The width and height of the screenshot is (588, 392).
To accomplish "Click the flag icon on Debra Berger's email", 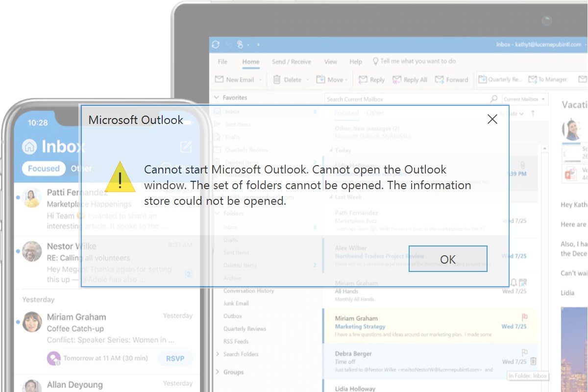I will click(524, 352).
